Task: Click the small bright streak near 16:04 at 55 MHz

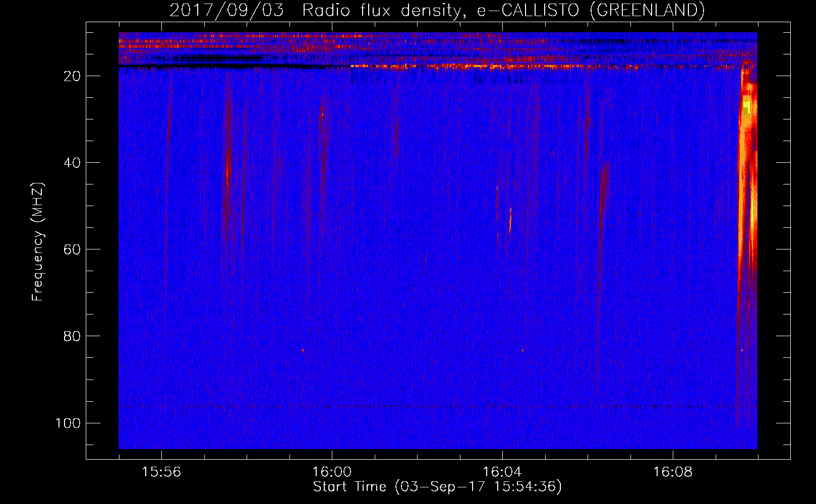Action: (x=510, y=220)
